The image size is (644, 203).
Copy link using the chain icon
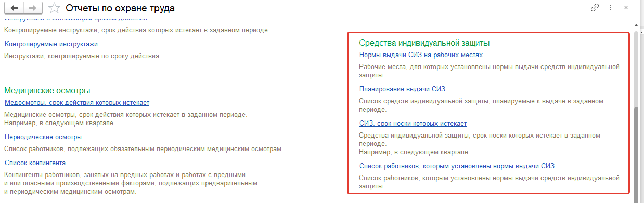[x=595, y=8]
